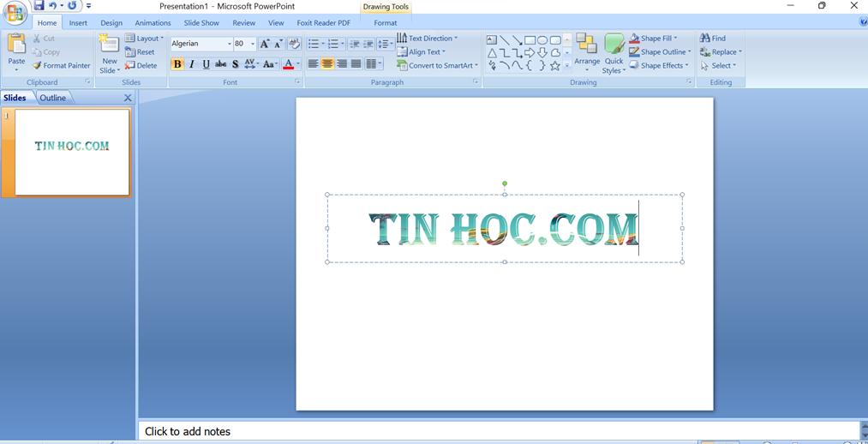Click the Save icon in quick access toolbar
The height and width of the screenshot is (444, 868).
(x=39, y=6)
